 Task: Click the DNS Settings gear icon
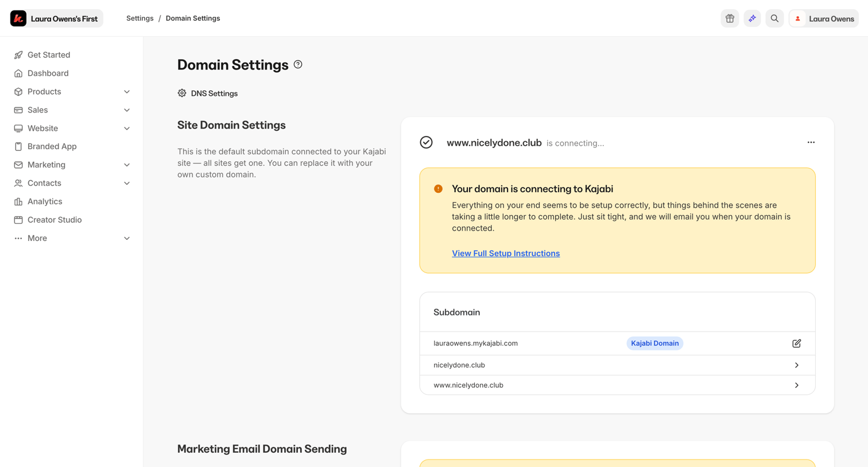[x=182, y=93]
